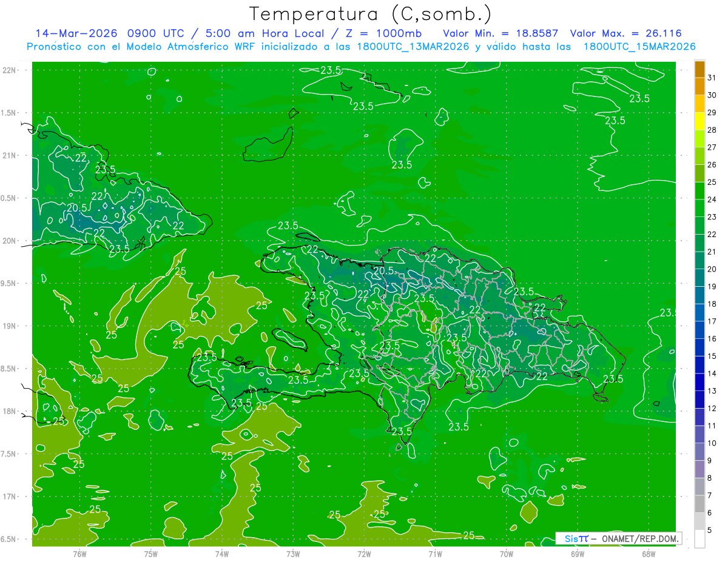
Task: Click the '0900 UTC' time text
Action: click(157, 33)
